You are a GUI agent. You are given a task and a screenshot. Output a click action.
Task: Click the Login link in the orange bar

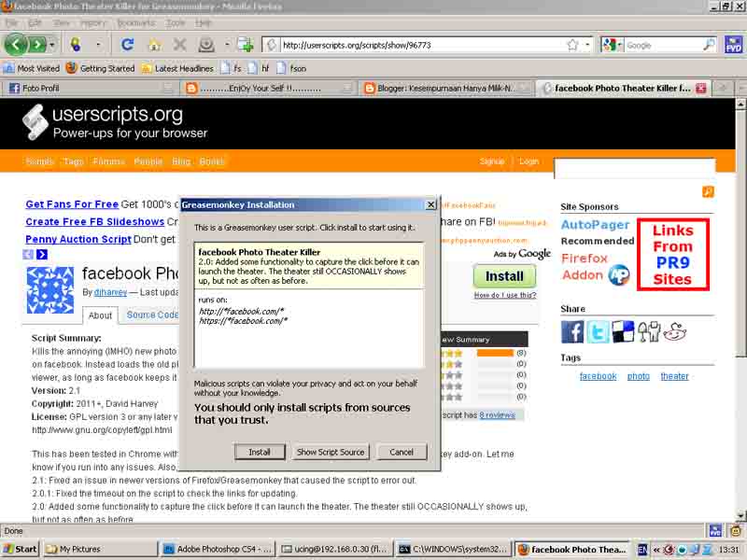[529, 161]
